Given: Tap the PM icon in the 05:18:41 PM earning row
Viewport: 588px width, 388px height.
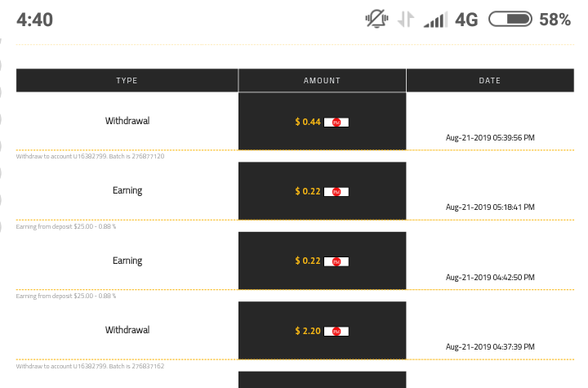Looking at the screenshot, I should (336, 192).
